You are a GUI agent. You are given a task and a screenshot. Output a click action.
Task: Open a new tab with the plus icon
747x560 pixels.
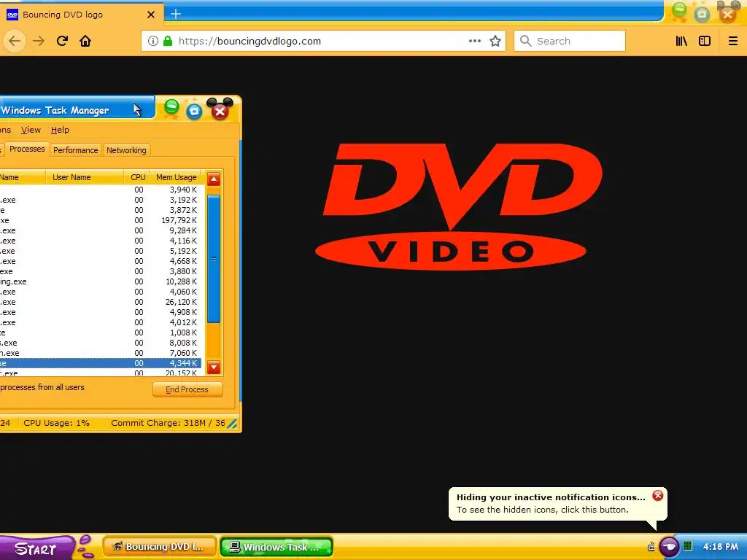[175, 14]
